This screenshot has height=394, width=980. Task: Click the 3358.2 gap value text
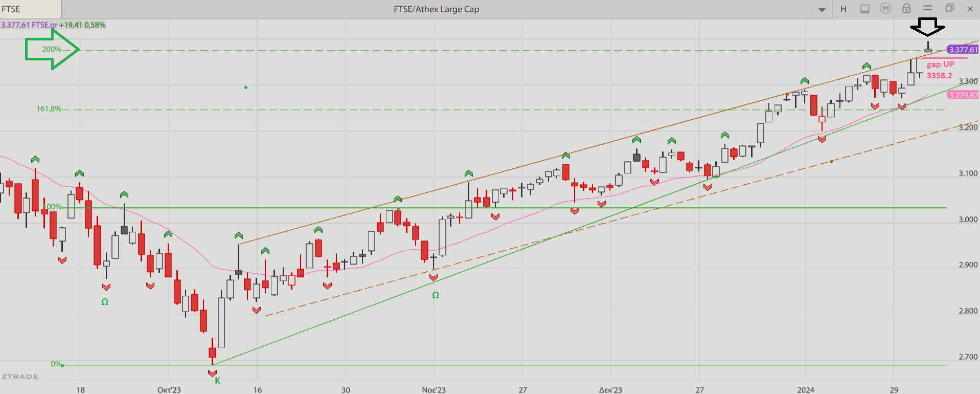coord(940,75)
